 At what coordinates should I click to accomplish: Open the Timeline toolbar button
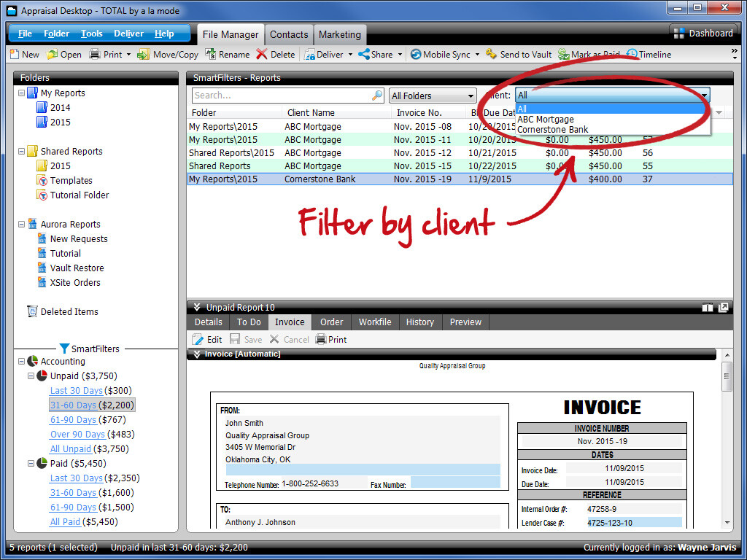coord(649,54)
